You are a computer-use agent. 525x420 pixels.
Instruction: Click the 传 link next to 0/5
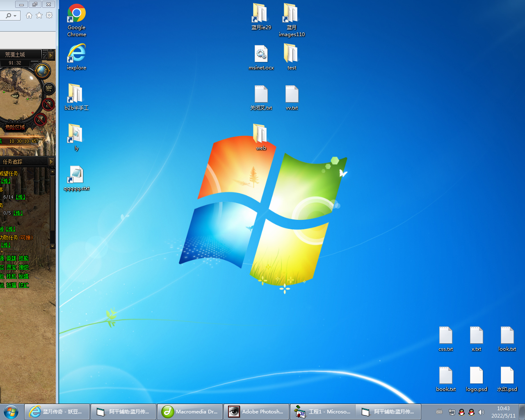[x=18, y=213]
